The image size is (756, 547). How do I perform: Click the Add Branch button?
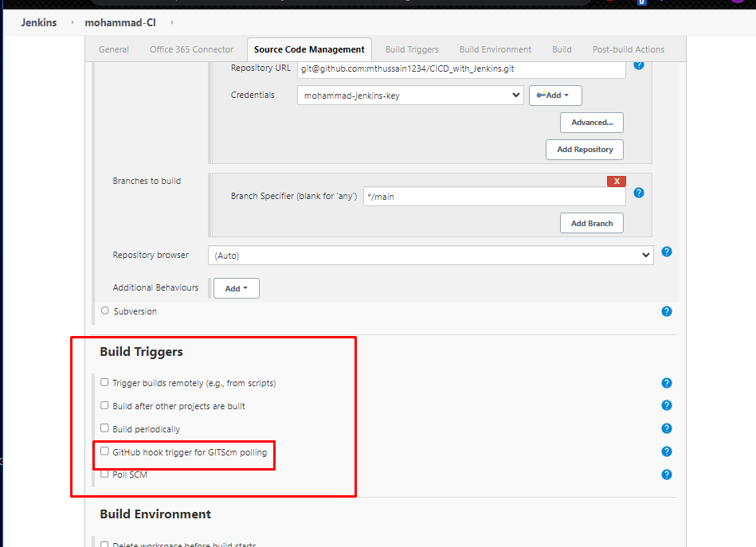tap(592, 223)
